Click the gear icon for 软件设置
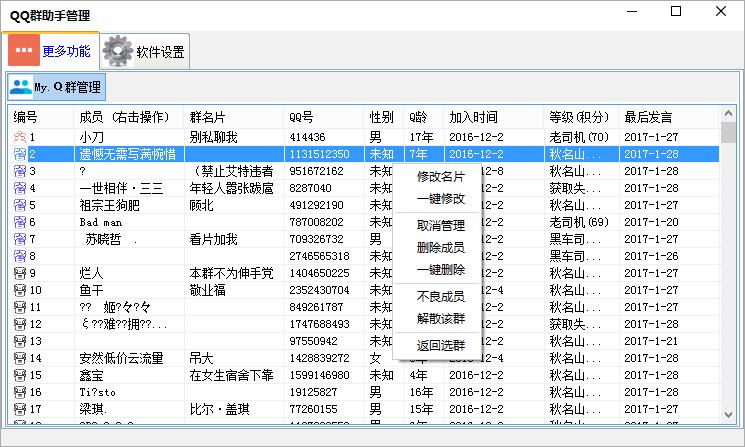Viewport: 745px width, 447px height. (117, 51)
